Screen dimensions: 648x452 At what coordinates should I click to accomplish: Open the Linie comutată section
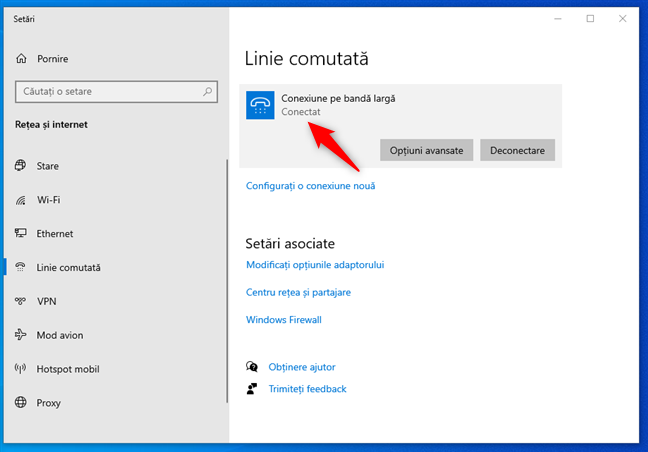(x=68, y=268)
